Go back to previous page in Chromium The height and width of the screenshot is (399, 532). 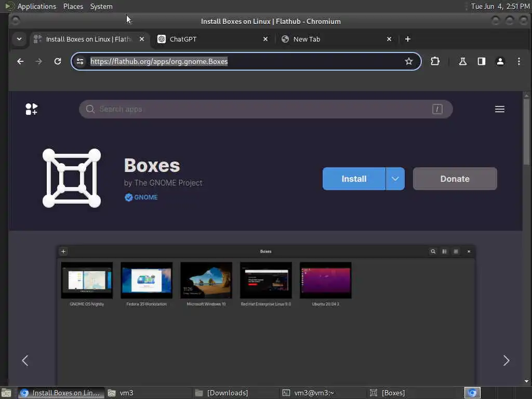pos(20,61)
